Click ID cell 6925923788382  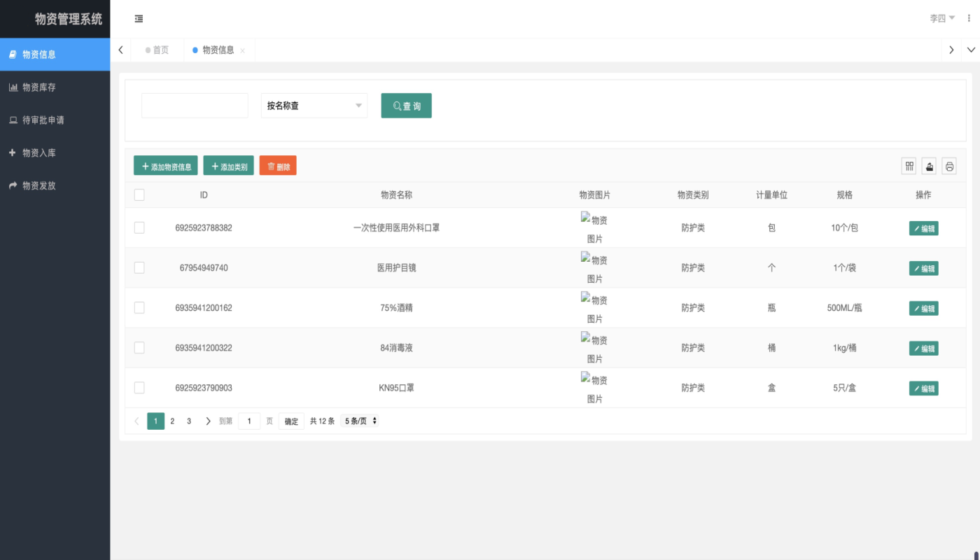coord(204,228)
